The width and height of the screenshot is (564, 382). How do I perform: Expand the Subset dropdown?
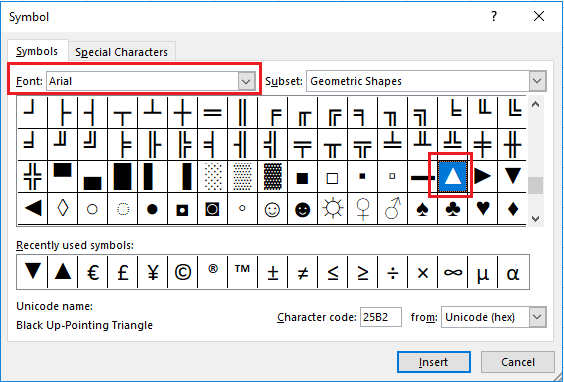pos(537,81)
